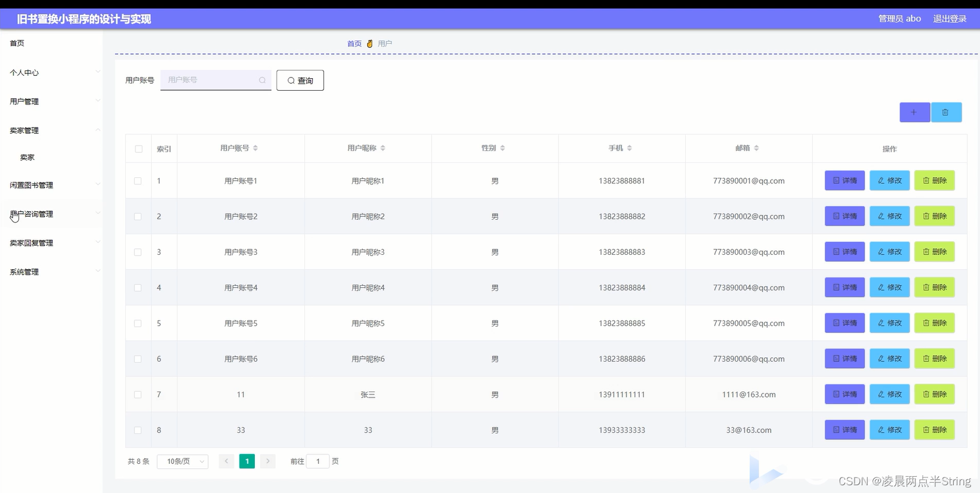The image size is (980, 493).
Task: Open the 卖家 submenu item
Action: pos(27,158)
